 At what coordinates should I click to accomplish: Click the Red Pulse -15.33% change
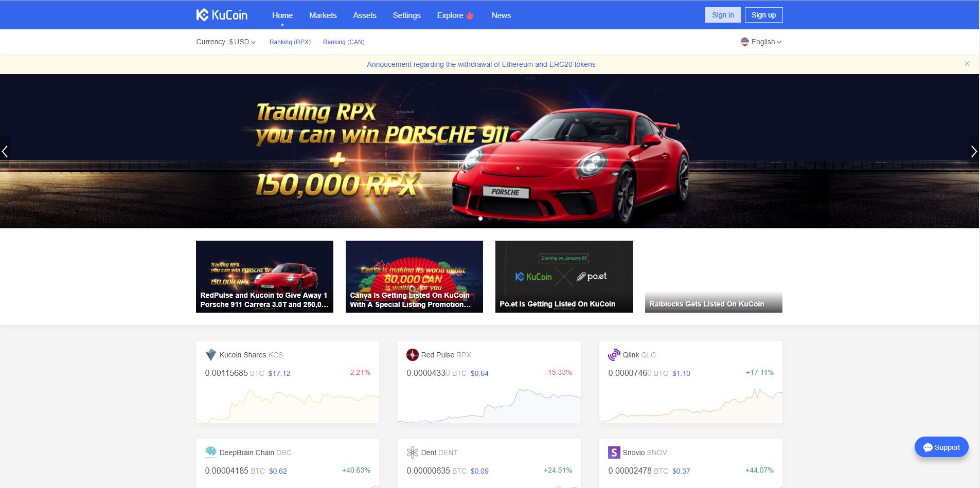click(x=559, y=372)
